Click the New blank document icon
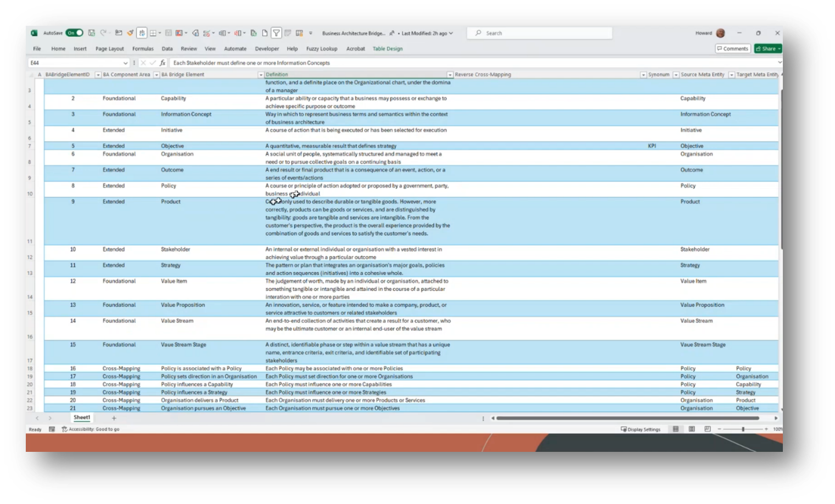 pos(265,33)
